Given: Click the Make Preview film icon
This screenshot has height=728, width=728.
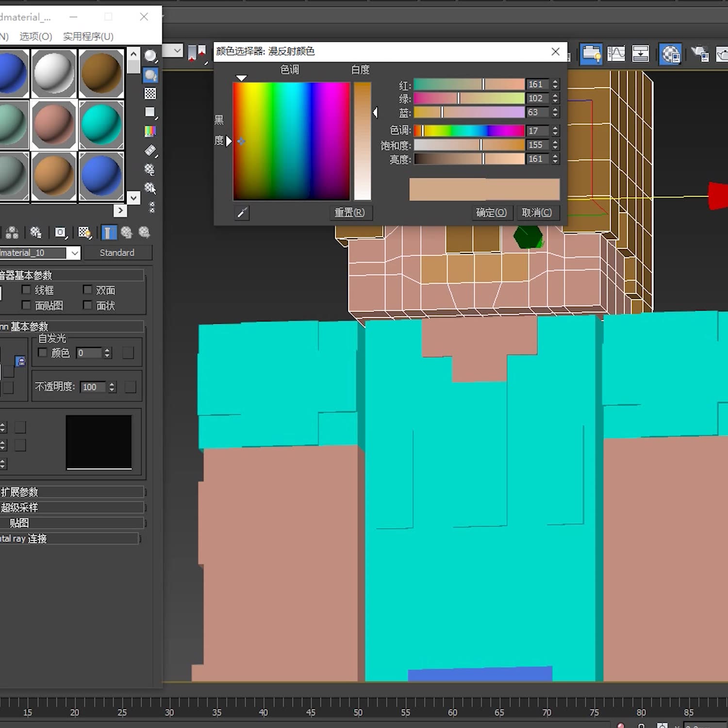Looking at the screenshot, I should pos(151,151).
